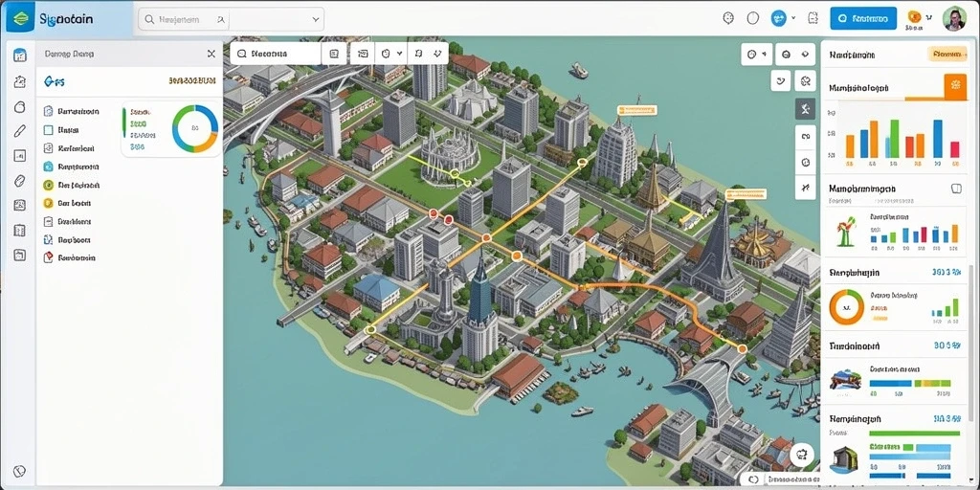This screenshot has height=490, width=980.
Task: Select the paperclip icon in left sidebar
Action: 19,181
